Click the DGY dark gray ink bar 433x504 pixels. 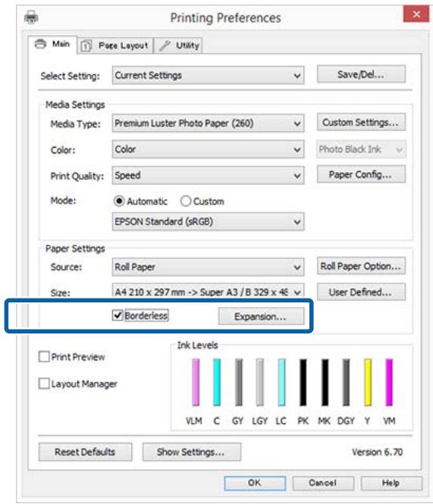(x=346, y=383)
